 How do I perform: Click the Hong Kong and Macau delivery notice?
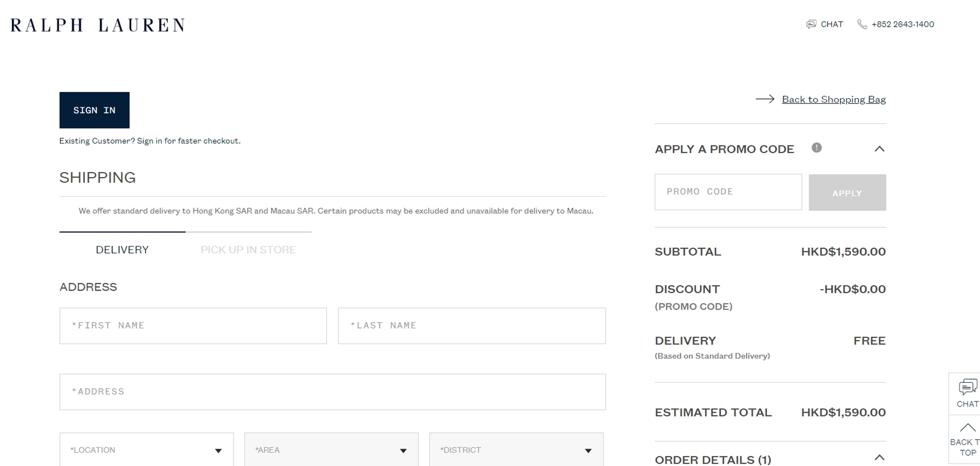336,211
